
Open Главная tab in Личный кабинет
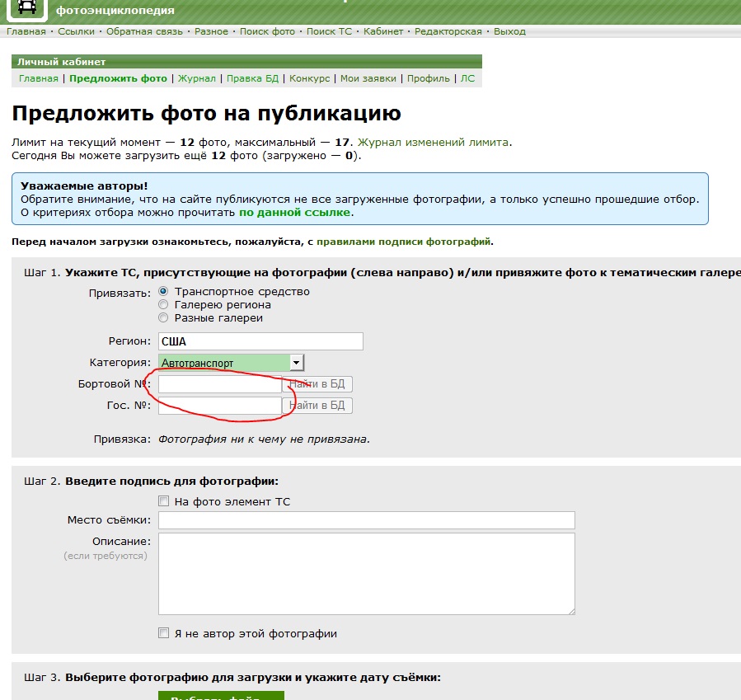pos(38,78)
